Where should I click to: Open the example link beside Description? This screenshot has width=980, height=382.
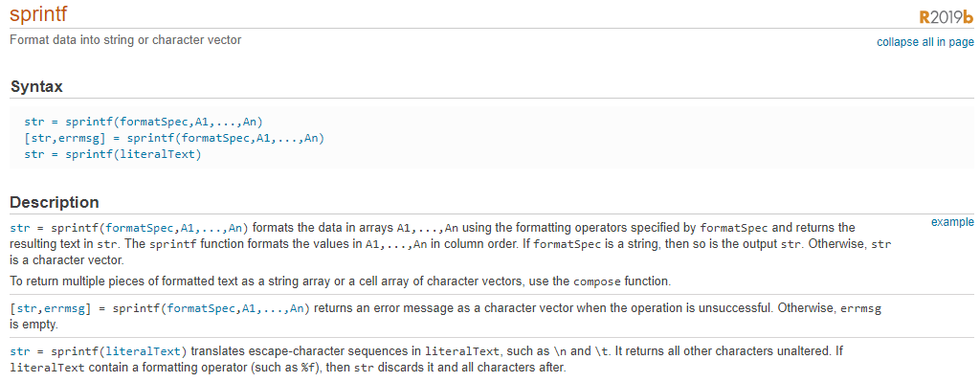click(x=952, y=222)
